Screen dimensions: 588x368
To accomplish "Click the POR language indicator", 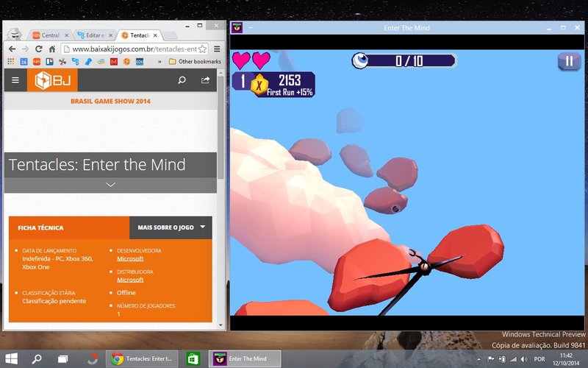I will (x=539, y=359).
